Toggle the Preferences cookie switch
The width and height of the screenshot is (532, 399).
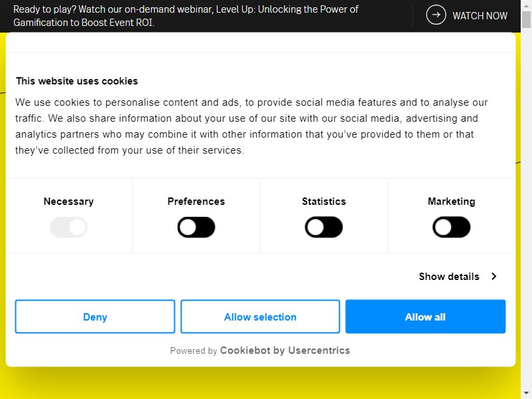196,227
